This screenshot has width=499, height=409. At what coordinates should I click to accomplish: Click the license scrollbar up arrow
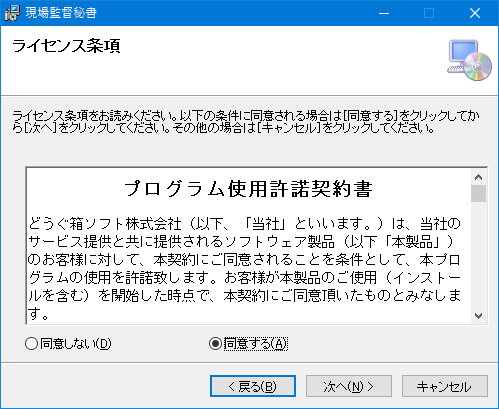pyautogui.click(x=479, y=177)
